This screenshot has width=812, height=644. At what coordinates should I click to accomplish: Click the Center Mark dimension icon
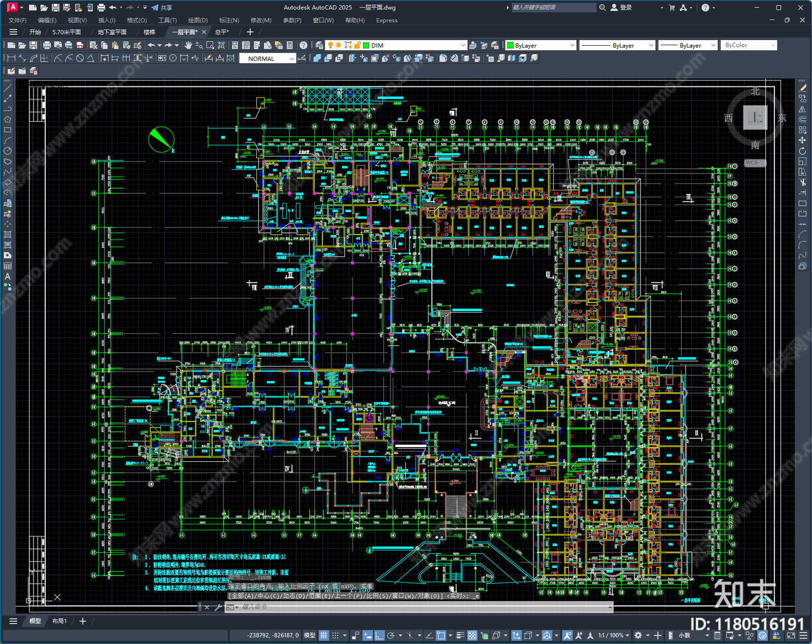173,58
